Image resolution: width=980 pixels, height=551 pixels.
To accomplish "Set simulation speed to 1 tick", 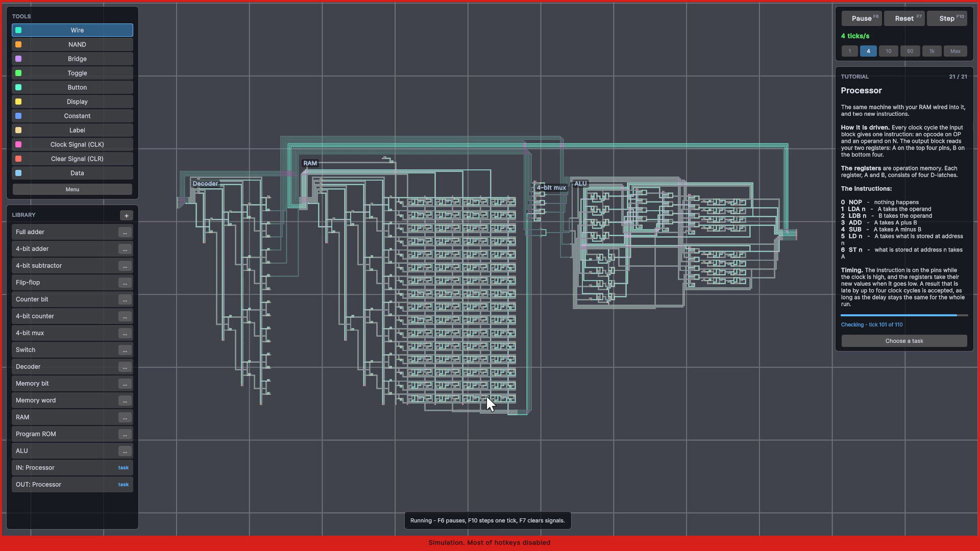I will 849,51.
